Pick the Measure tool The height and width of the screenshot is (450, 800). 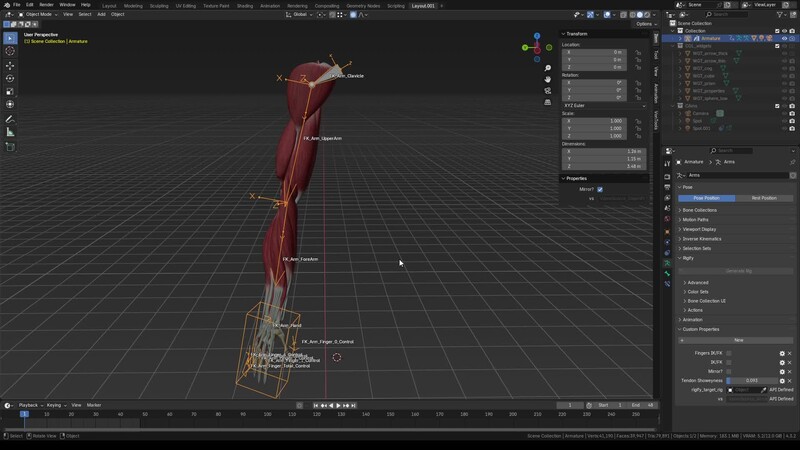[10, 132]
